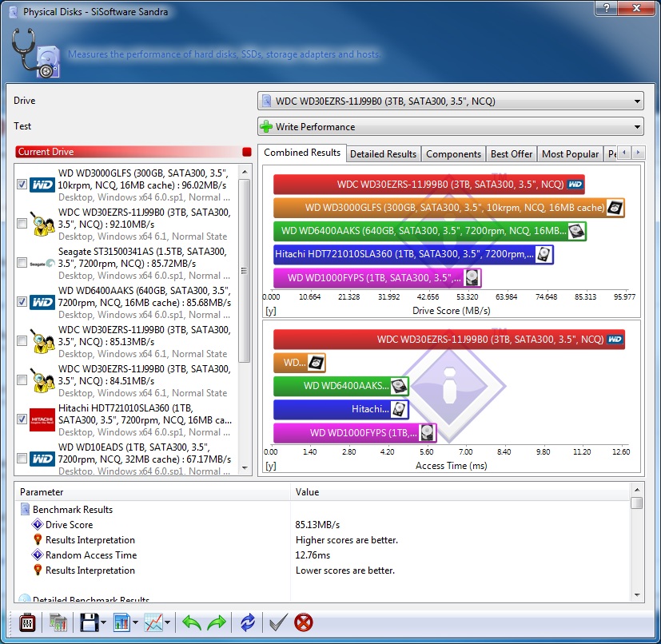Go forward with the green right arrow
661x644 pixels.
click(x=217, y=622)
